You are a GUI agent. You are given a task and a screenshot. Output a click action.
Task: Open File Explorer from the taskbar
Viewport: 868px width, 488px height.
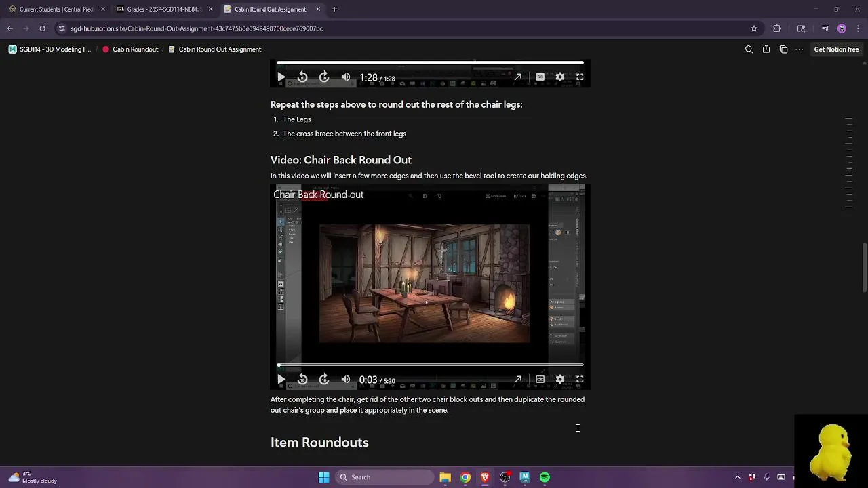click(x=445, y=477)
